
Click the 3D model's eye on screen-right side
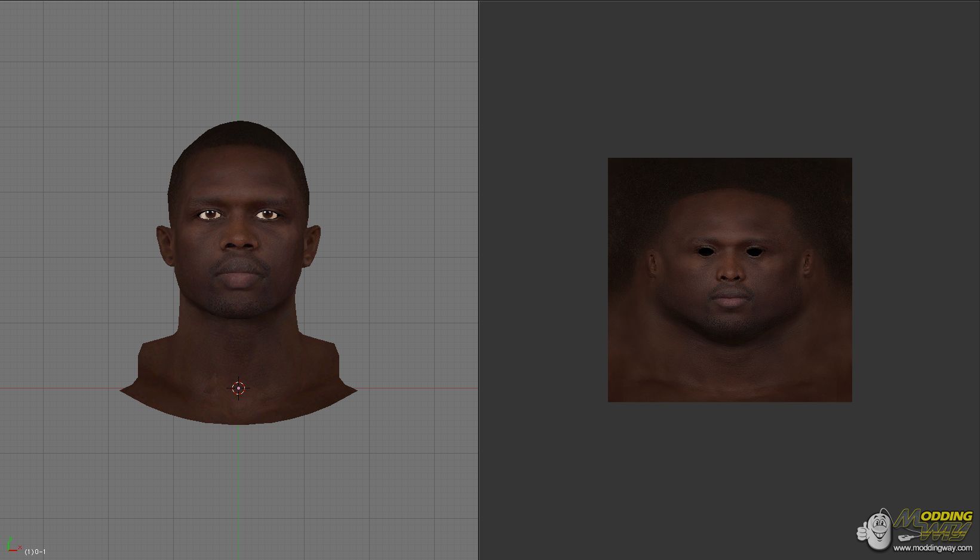point(267,215)
